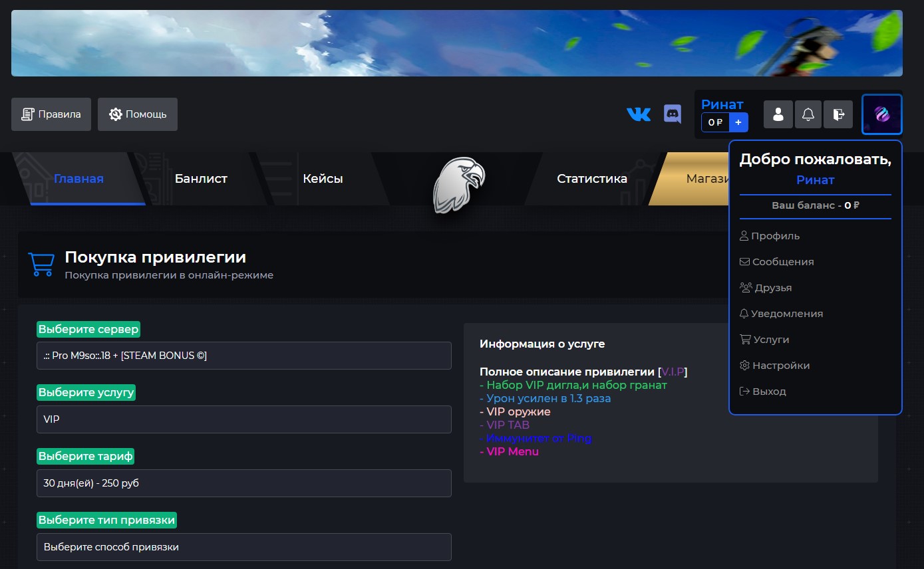Open notifications via the bell icon
Viewport: 924px width, 569px height.
808,114
